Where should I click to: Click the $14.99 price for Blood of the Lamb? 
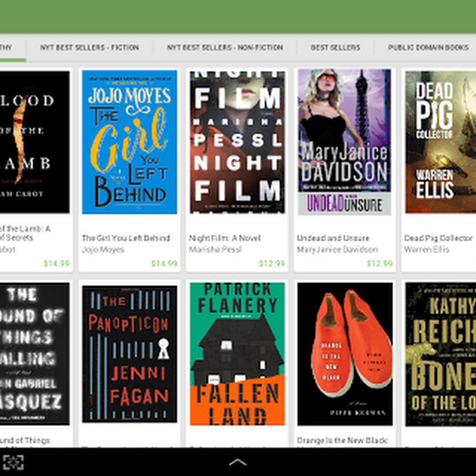57,263
